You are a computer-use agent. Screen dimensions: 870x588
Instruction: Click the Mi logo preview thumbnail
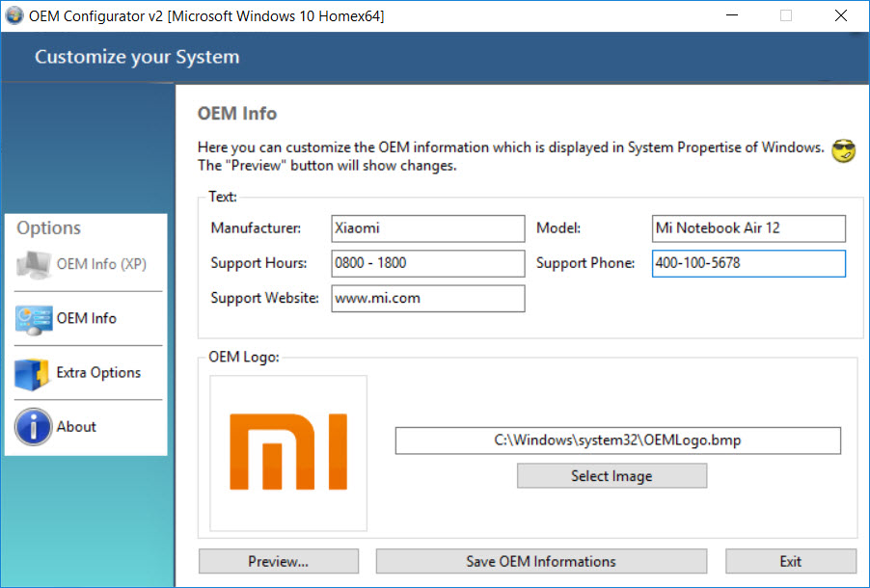click(288, 453)
